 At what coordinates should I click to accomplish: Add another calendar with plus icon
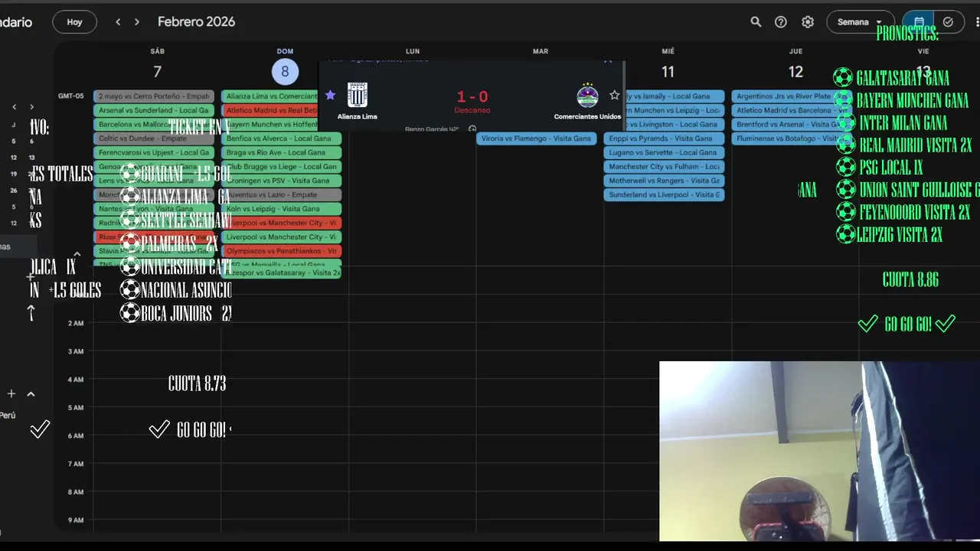click(x=11, y=393)
